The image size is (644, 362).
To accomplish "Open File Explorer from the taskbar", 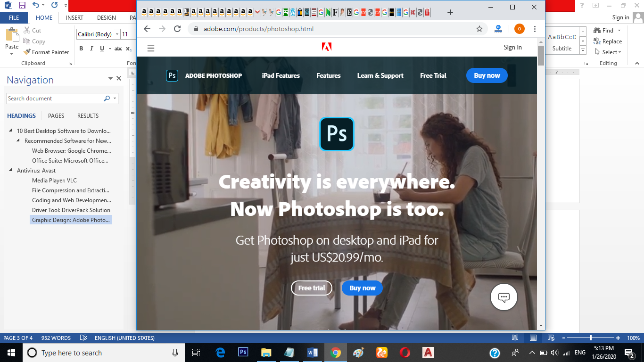I will [x=266, y=353].
